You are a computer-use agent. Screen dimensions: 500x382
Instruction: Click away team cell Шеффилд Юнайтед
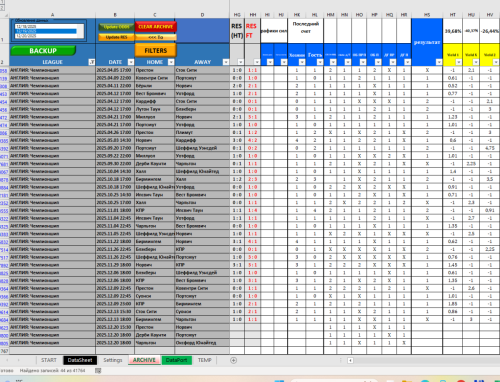click(202, 171)
